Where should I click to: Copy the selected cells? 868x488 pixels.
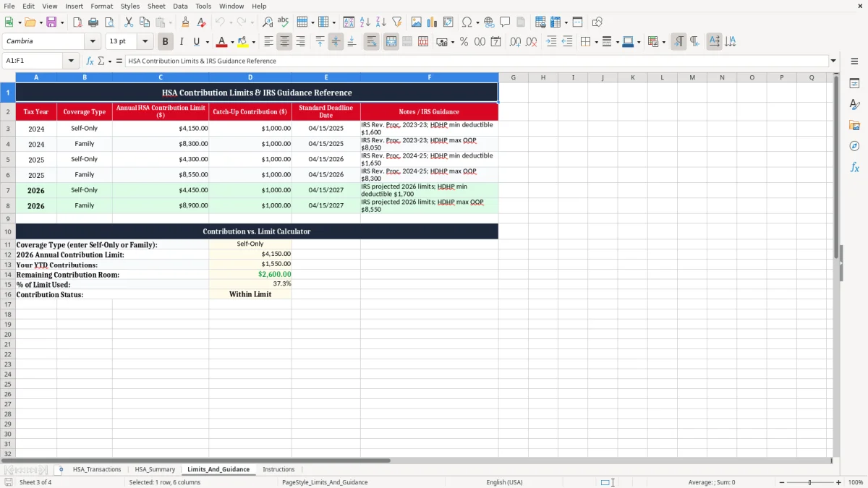(x=145, y=22)
